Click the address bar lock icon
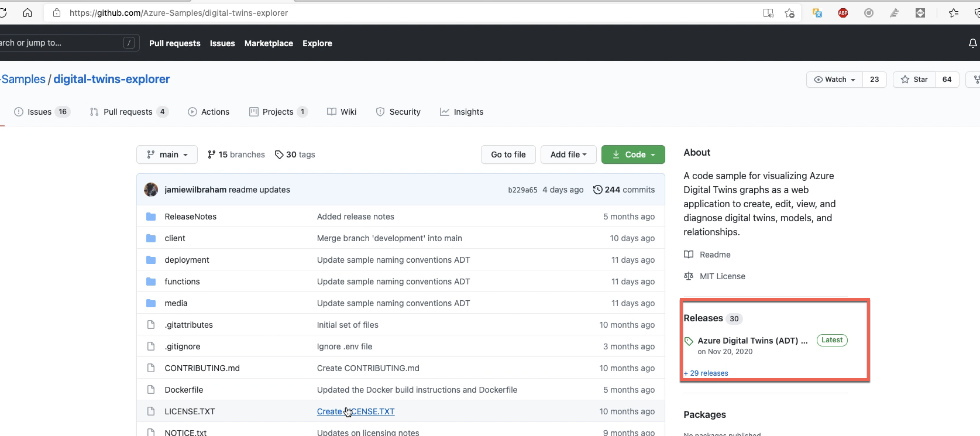 point(57,13)
